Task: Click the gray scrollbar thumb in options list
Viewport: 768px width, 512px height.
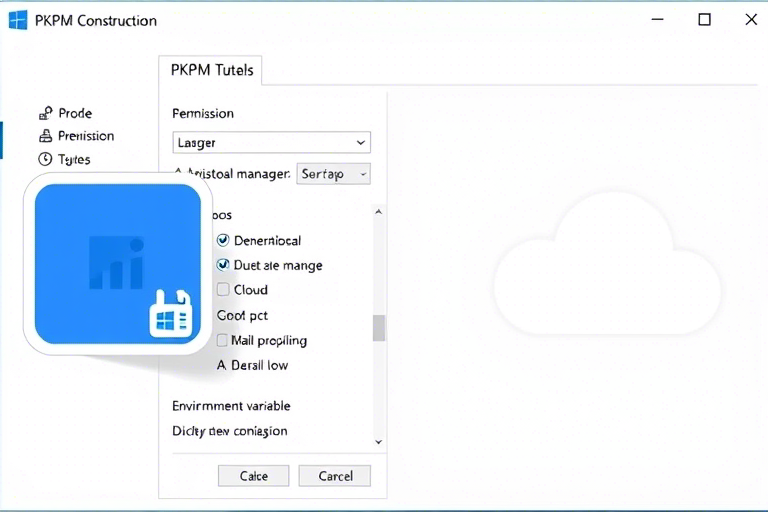Action: (x=379, y=328)
